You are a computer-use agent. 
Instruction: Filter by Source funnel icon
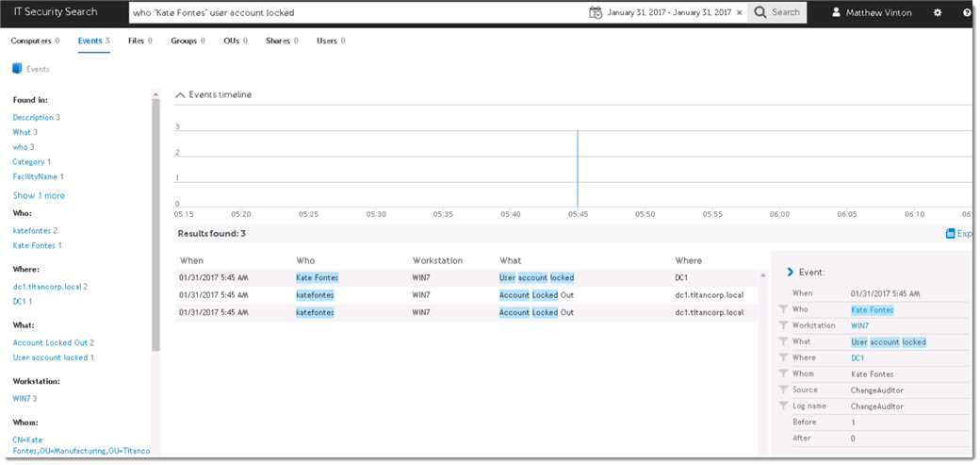pyautogui.click(x=783, y=390)
